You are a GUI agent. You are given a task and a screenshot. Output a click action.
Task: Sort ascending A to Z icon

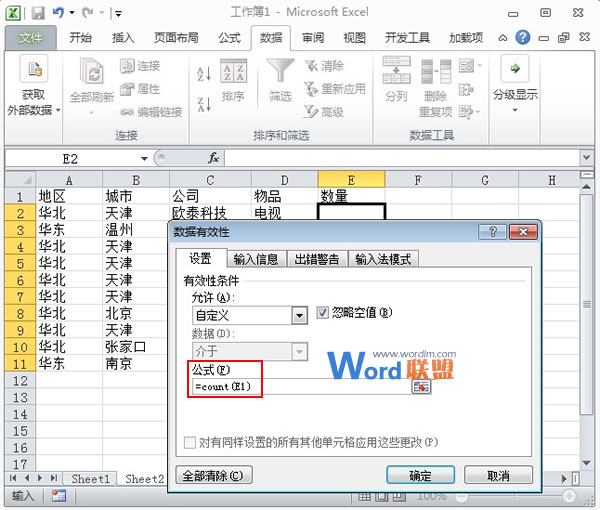pos(204,73)
